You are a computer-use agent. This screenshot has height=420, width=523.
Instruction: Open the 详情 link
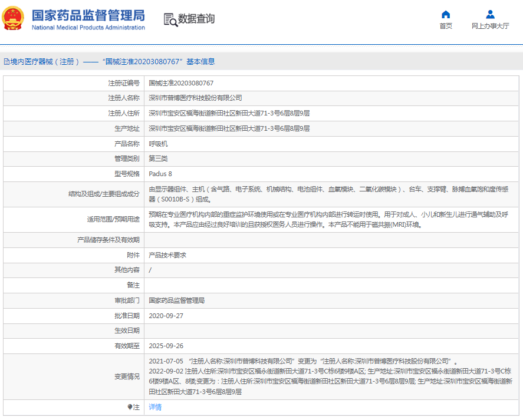coord(155,407)
